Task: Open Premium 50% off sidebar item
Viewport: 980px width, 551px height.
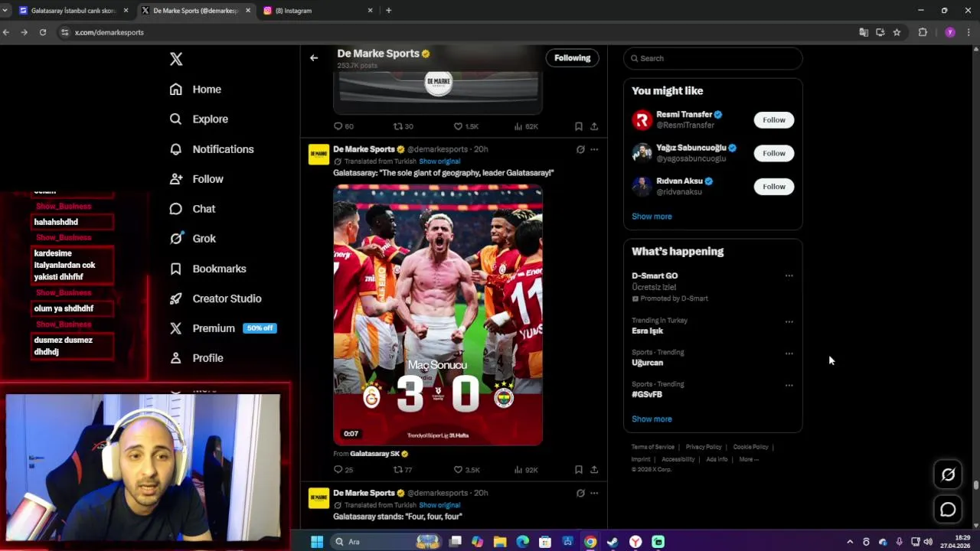Action: click(x=223, y=328)
